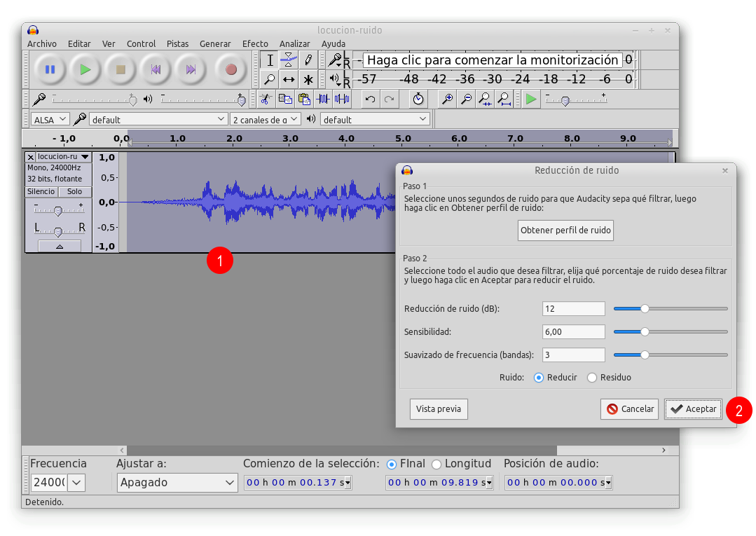Viewport: 756px width, 536px height.
Task: Click the Trim audio icon
Action: 323,99
